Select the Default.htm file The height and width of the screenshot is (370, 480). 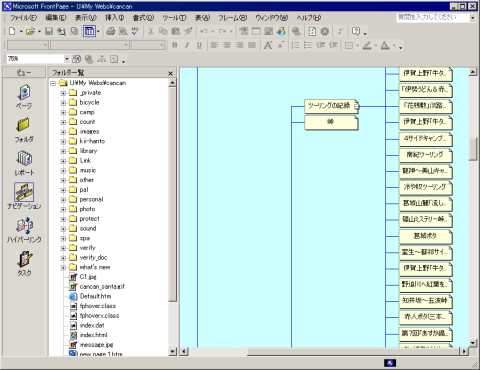point(95,296)
